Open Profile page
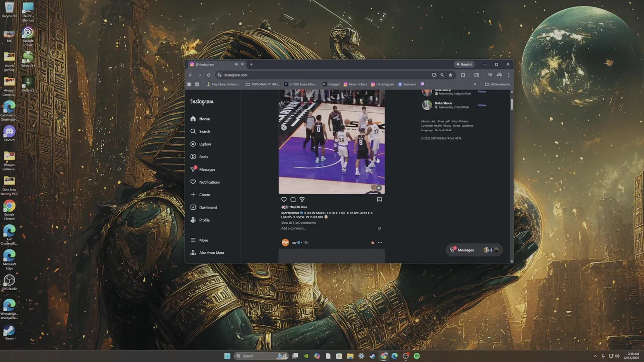 tap(200, 220)
